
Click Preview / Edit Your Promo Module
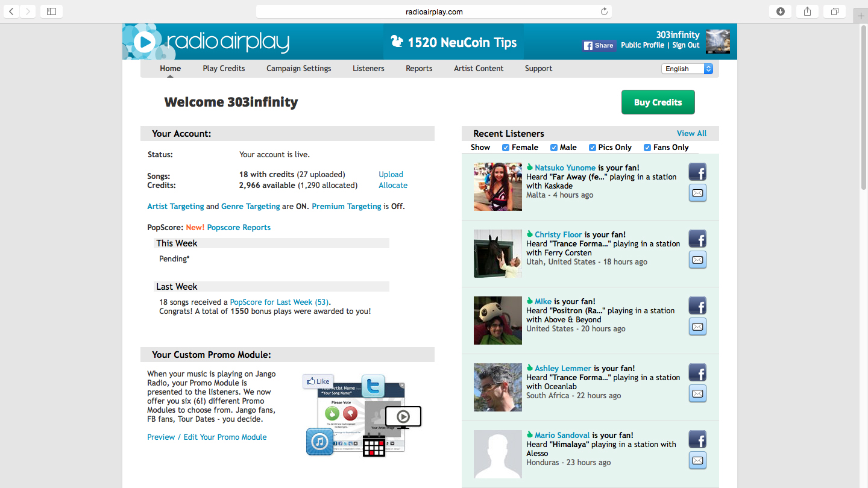click(207, 437)
